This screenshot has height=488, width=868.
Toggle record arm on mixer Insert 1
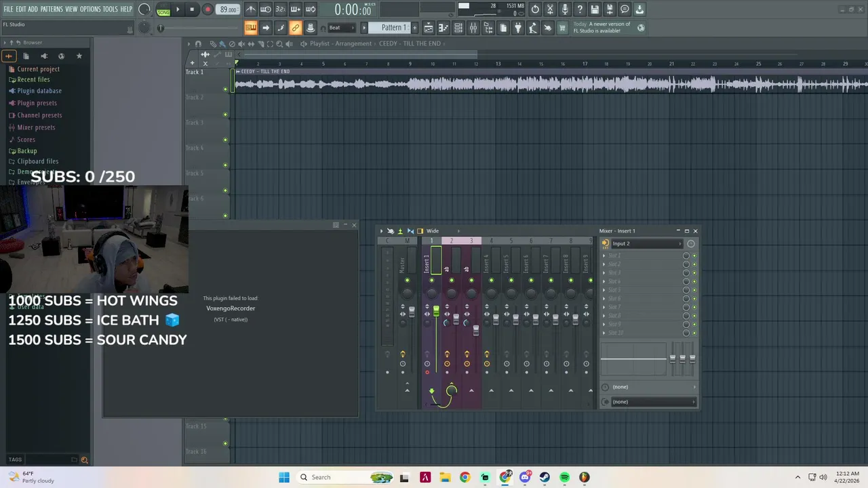[427, 372]
